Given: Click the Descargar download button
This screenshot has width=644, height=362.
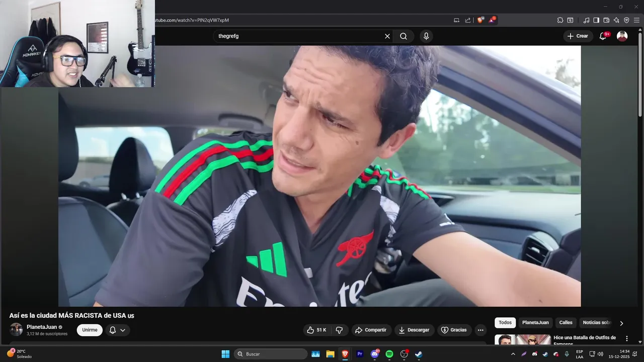Looking at the screenshot, I should point(414,330).
